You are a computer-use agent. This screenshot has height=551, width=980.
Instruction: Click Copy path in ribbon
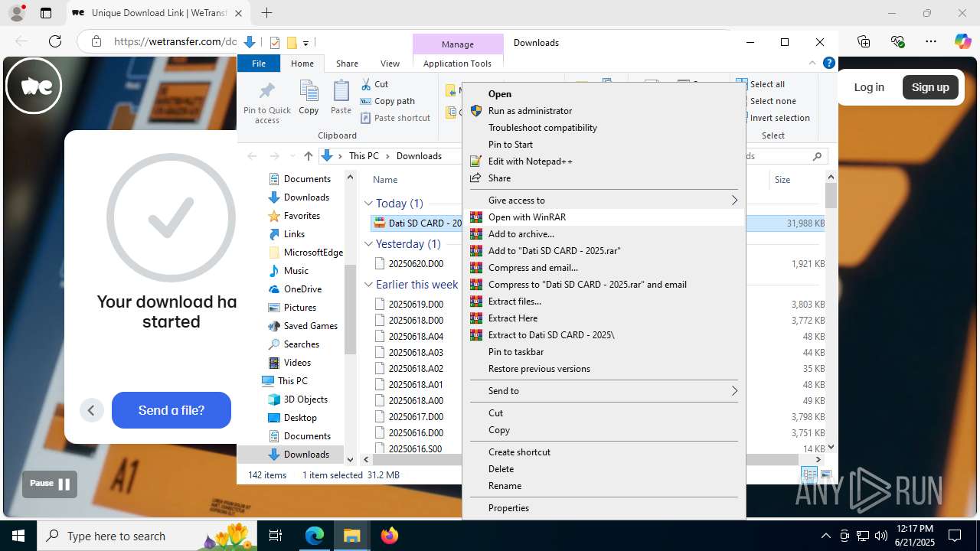click(387, 101)
